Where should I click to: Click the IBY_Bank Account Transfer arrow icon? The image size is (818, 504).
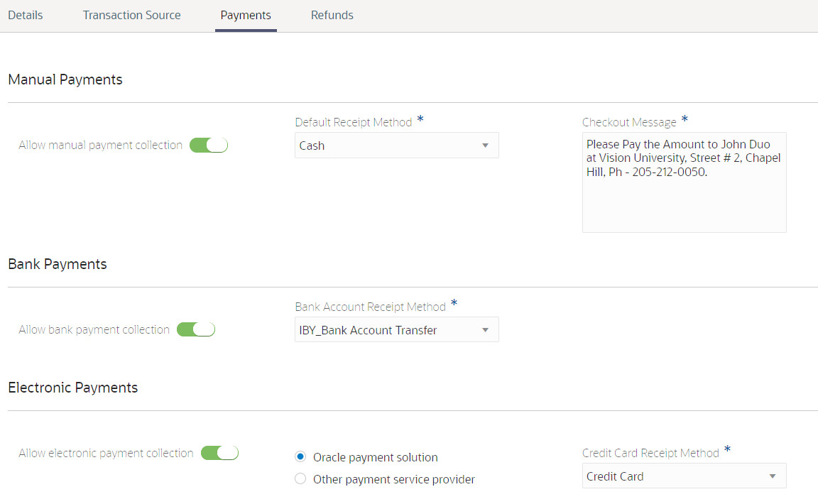pyautogui.click(x=486, y=330)
